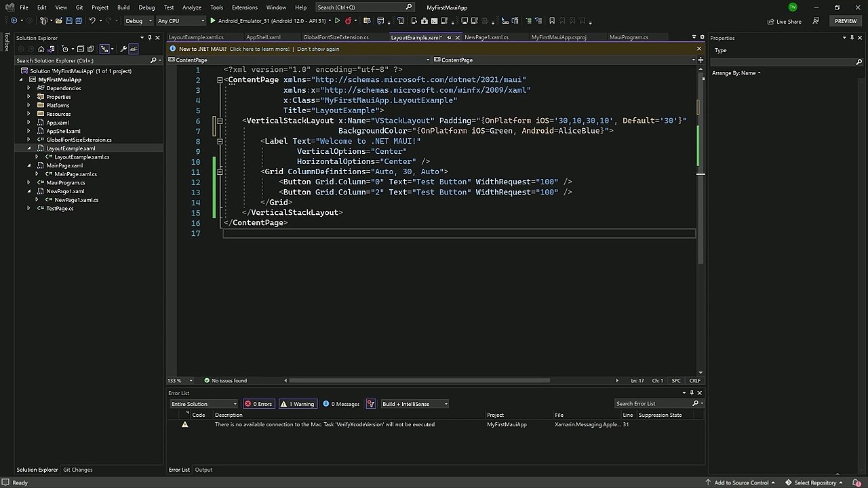Click the editor tab settings gear icon

[703, 37]
